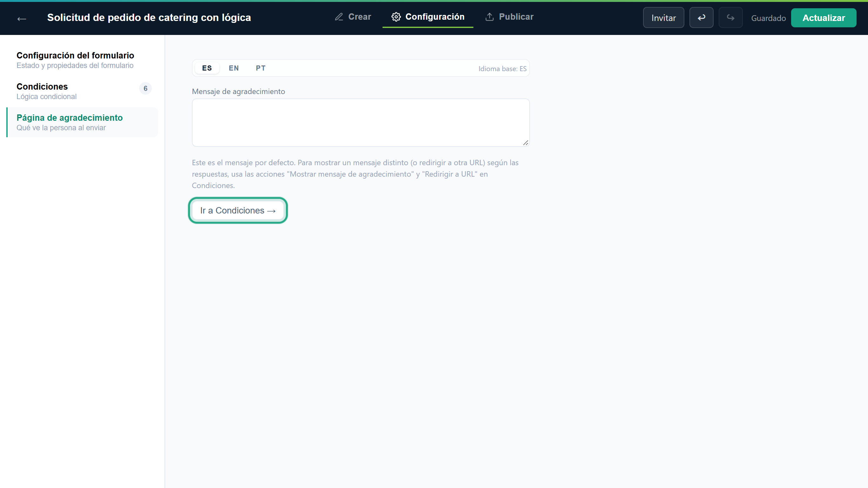This screenshot has width=868, height=488.
Task: Switch to the PT language tab
Action: pos(261,68)
